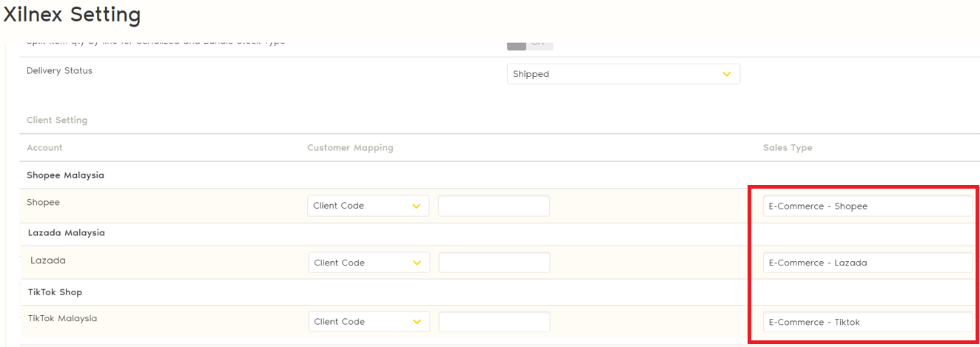Select the Lazada Malaysia group heading
The height and width of the screenshot is (347, 980).
(x=67, y=233)
